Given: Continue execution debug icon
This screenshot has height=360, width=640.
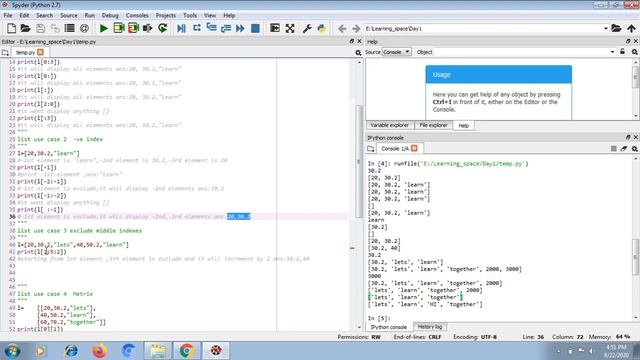Looking at the screenshot, I should (x=240, y=28).
